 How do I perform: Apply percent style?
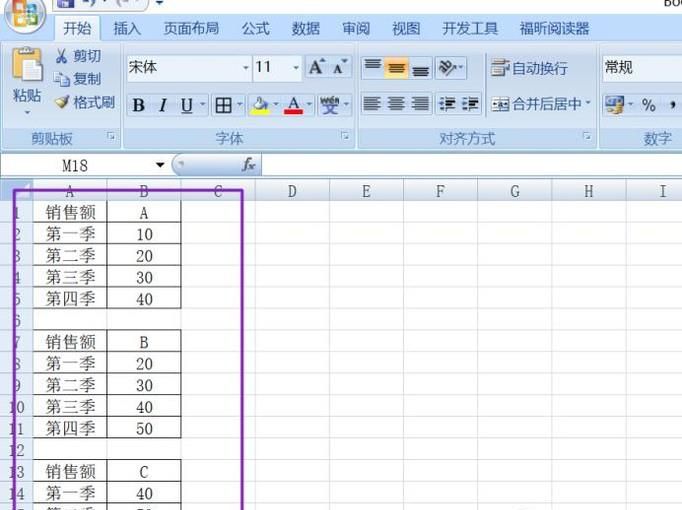click(648, 105)
